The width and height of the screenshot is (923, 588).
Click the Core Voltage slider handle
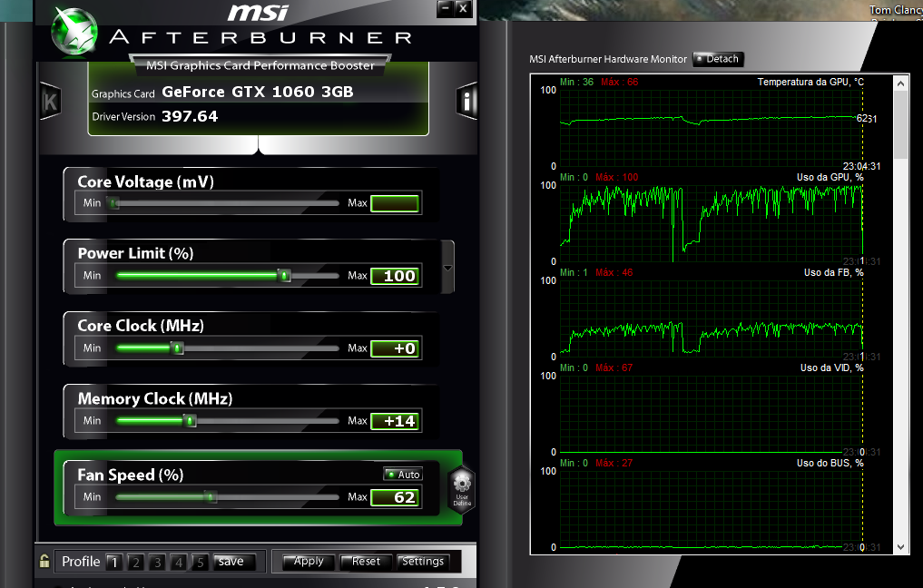(x=114, y=203)
